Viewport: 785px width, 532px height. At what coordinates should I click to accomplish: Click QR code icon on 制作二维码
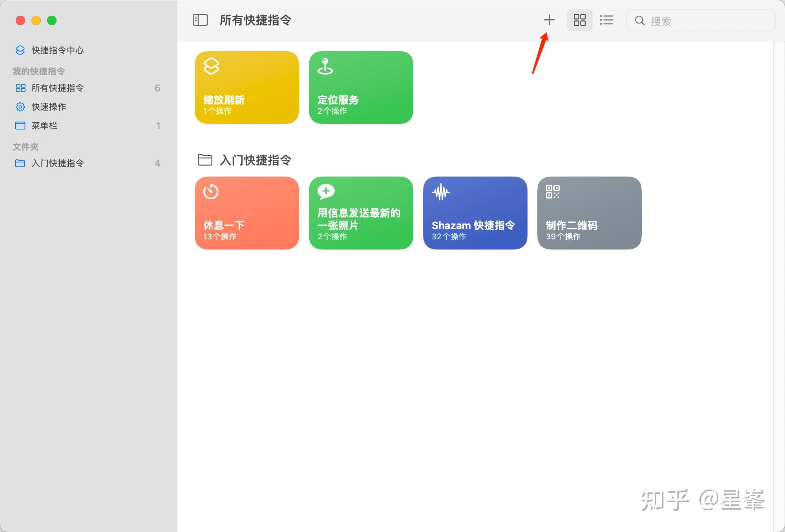[x=553, y=192]
